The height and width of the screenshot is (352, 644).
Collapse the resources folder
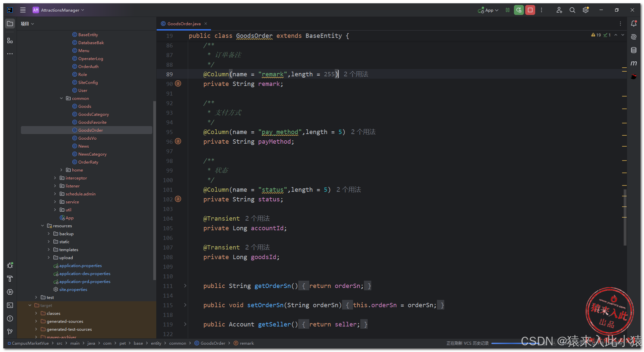tap(42, 226)
